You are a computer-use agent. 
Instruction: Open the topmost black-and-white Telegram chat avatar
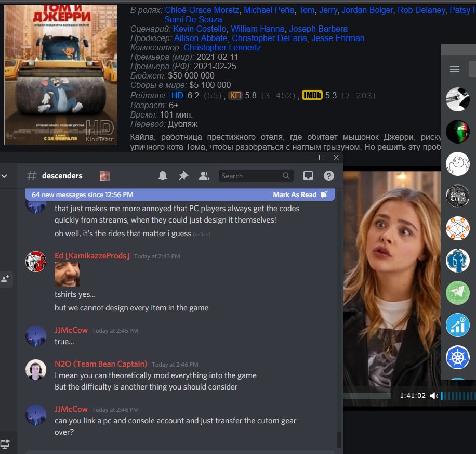(x=458, y=99)
